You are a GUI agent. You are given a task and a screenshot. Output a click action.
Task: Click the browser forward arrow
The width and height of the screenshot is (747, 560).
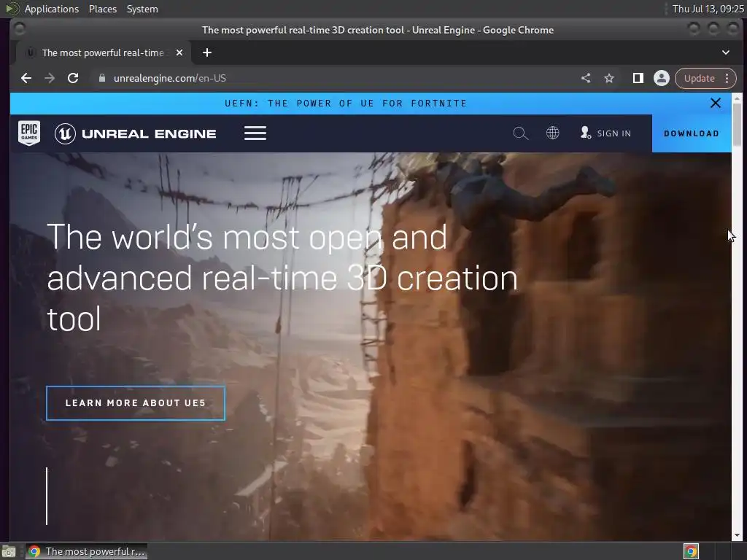click(x=50, y=78)
